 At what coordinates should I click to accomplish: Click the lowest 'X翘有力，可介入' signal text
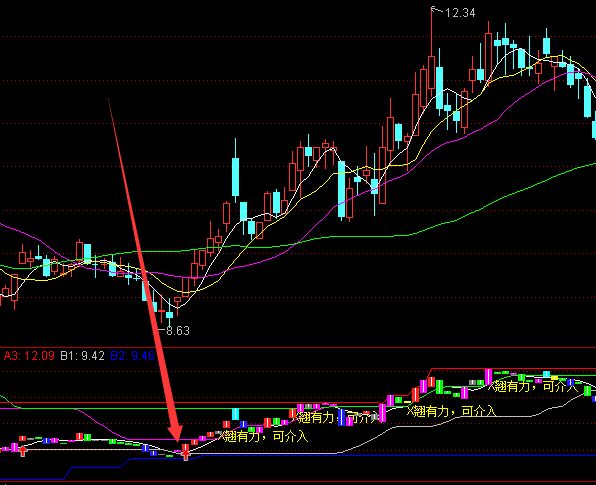(265, 436)
